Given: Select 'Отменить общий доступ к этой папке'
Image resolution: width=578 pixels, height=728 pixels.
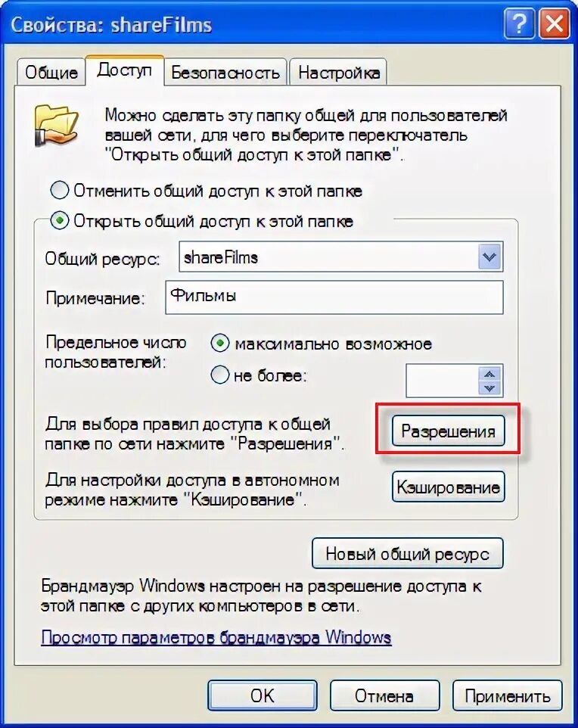Looking at the screenshot, I should (x=60, y=191).
